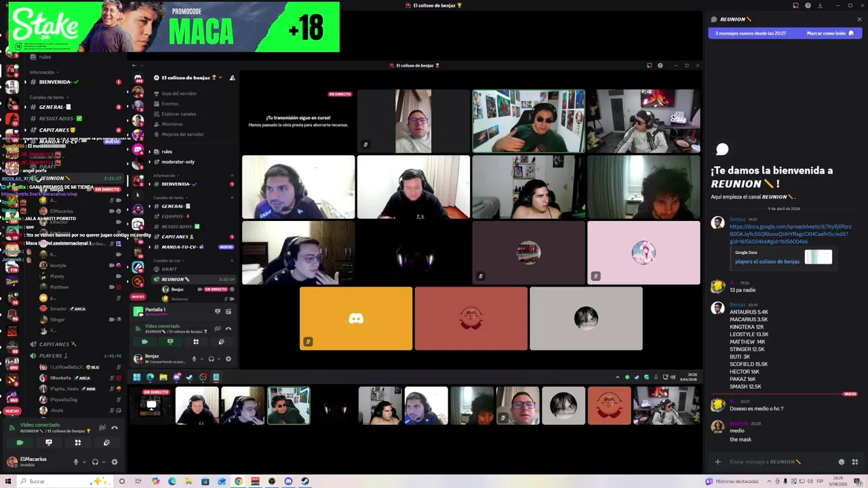Image resolution: width=868 pixels, height=488 pixels.
Task: Open Mejoras del servidor in inner Discord
Action: [x=182, y=134]
